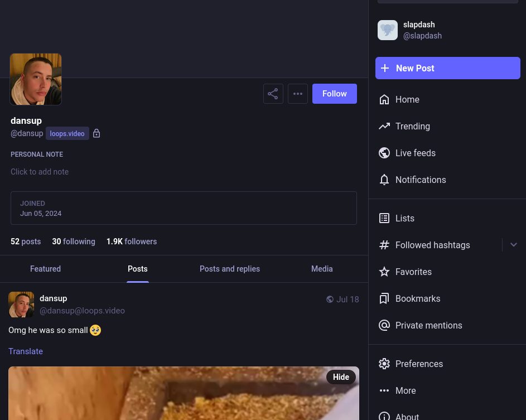This screenshot has height=420, width=526.
Task: Select the Posts and replies tab
Action: pyautogui.click(x=230, y=269)
